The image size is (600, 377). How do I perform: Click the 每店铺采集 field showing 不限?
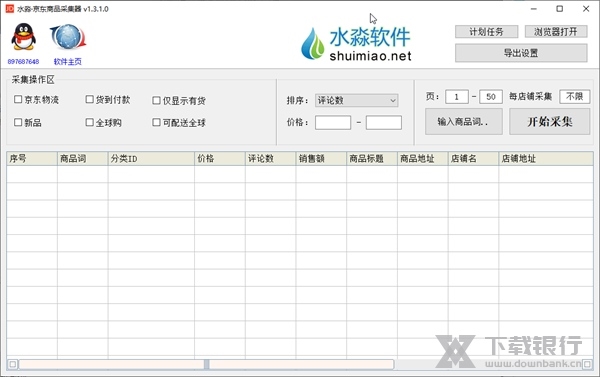(574, 96)
